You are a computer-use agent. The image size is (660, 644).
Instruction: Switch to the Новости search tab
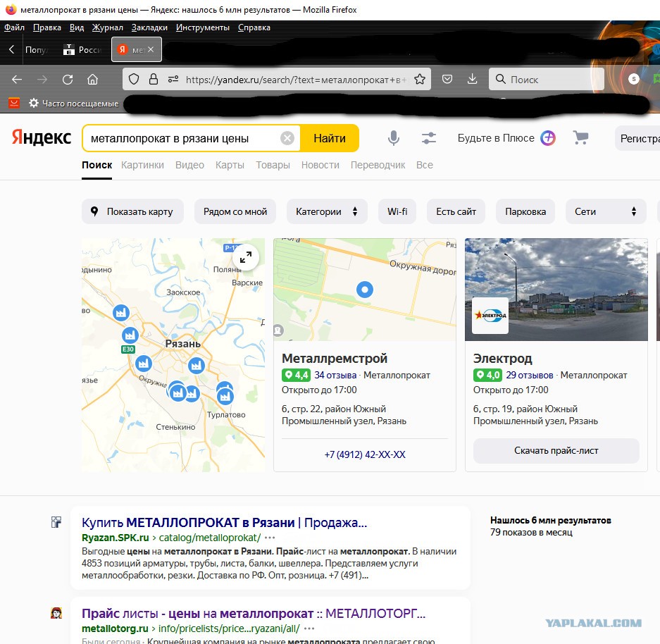tap(320, 165)
